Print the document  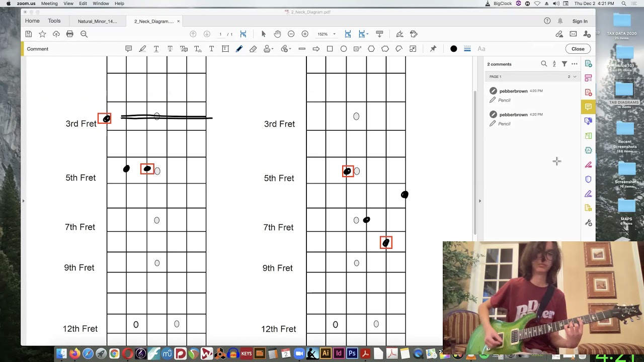point(70,34)
